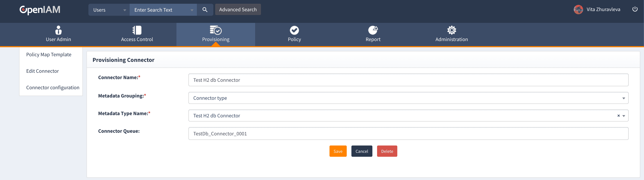Click the orange Save button
This screenshot has width=644, height=180.
[x=338, y=151]
